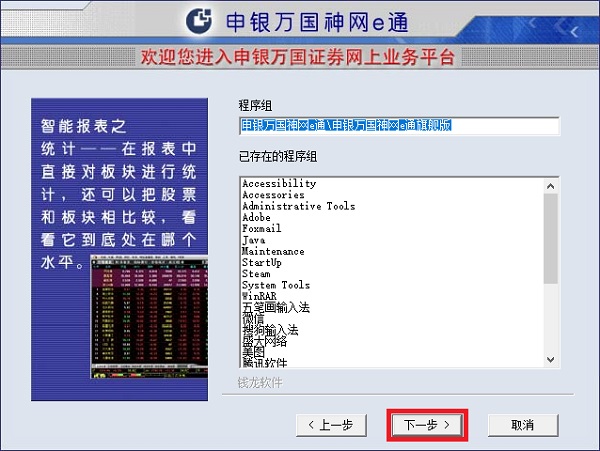Image resolution: width=600 pixels, height=451 pixels.
Task: Choose StartUp in the program groups
Action: [x=262, y=262]
